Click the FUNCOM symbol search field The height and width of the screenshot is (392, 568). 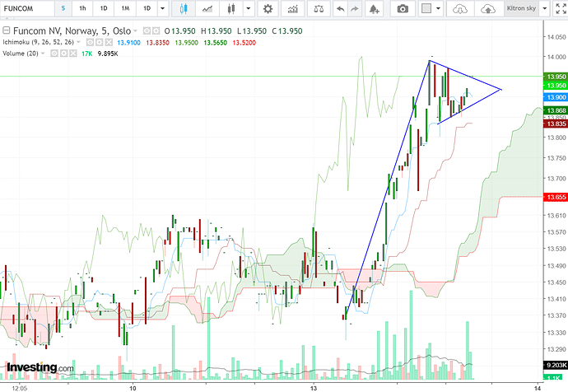tap(27, 8)
